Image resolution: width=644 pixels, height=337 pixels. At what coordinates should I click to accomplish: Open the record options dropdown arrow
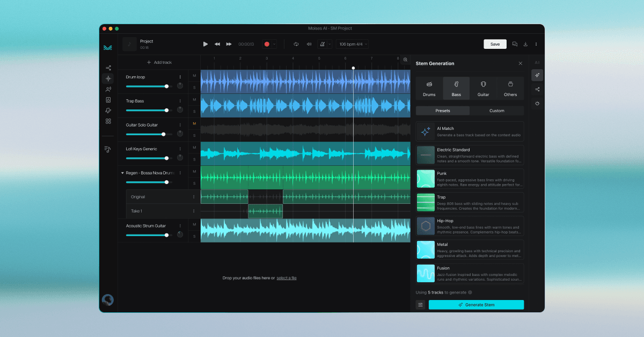tap(274, 44)
